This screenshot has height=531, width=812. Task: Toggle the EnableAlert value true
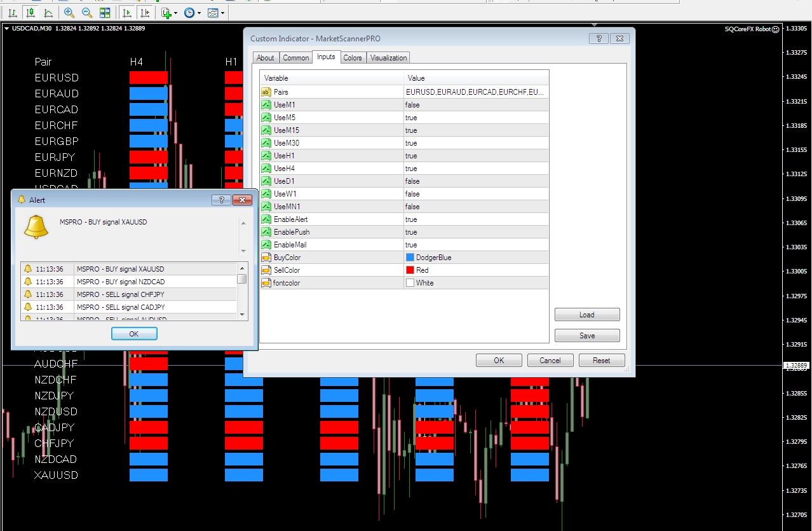(x=411, y=219)
